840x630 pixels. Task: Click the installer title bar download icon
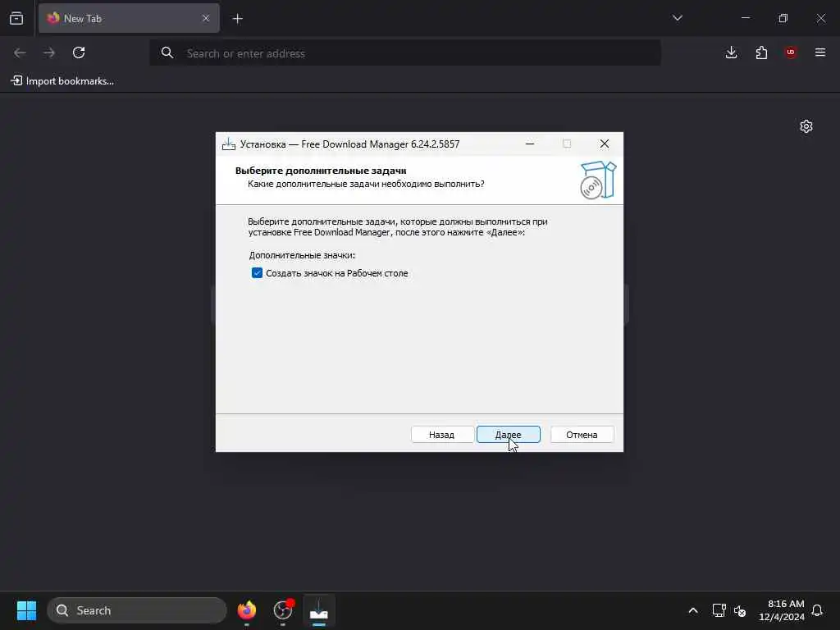click(x=229, y=144)
